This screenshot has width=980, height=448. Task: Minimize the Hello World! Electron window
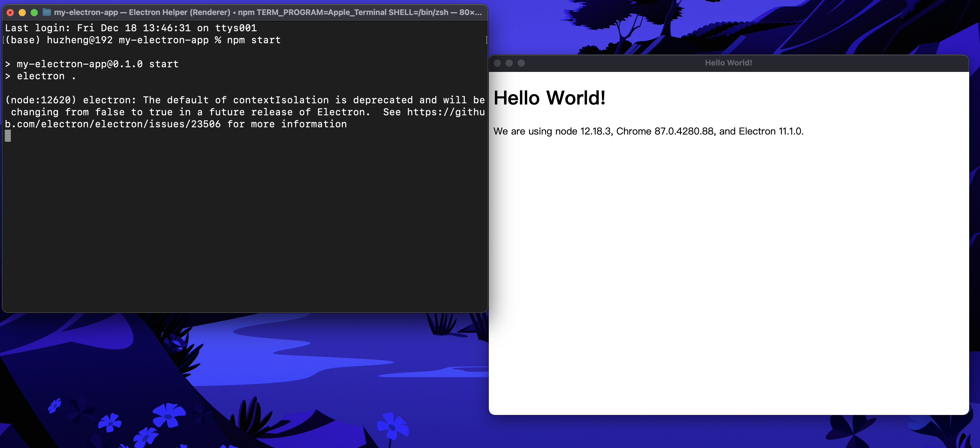coord(509,63)
